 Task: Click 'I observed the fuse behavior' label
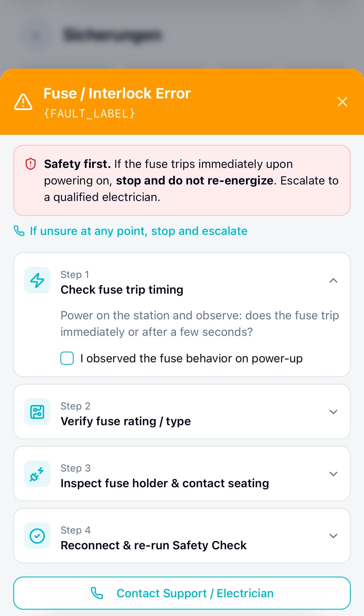[191, 358]
